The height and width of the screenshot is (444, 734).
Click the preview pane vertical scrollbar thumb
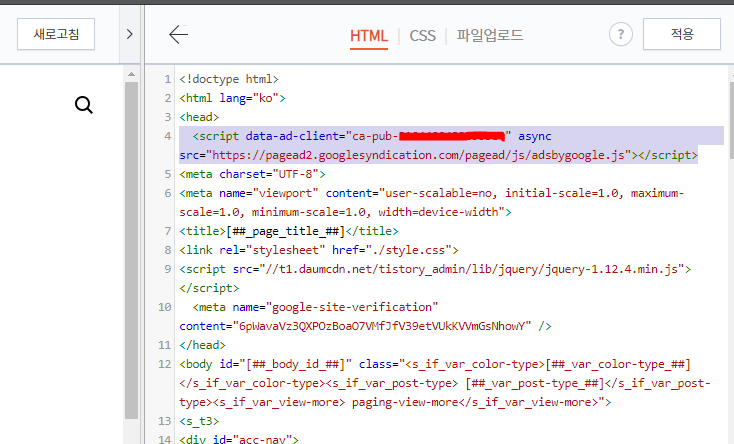tap(132, 251)
